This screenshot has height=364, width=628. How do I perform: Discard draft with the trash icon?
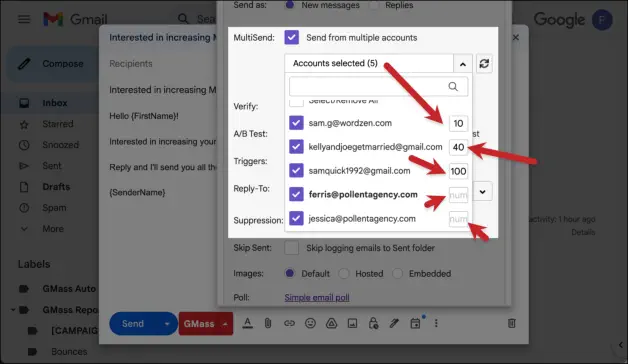coord(511,323)
